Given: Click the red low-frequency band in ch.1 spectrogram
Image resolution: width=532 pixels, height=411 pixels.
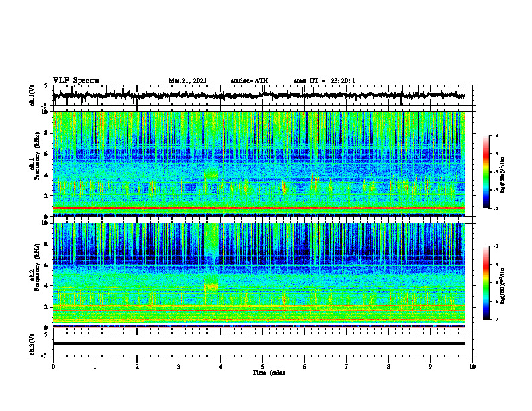Looking at the screenshot, I should point(259,208).
